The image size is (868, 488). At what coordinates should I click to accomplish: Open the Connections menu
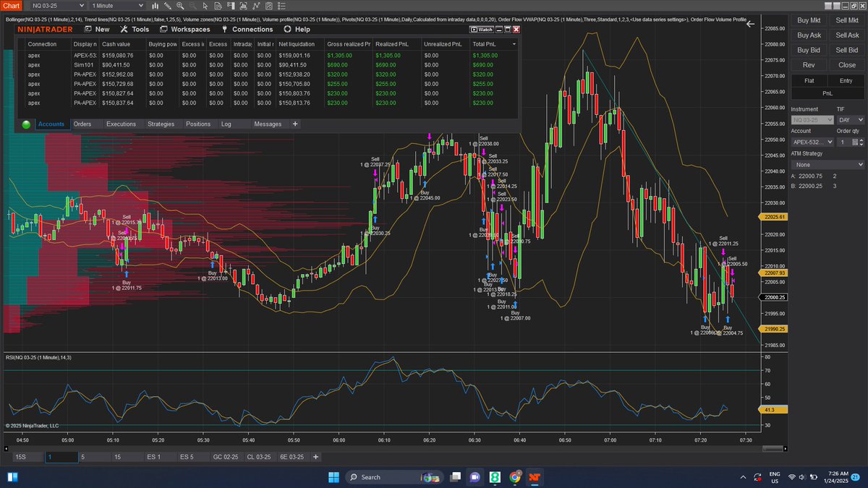(x=247, y=30)
